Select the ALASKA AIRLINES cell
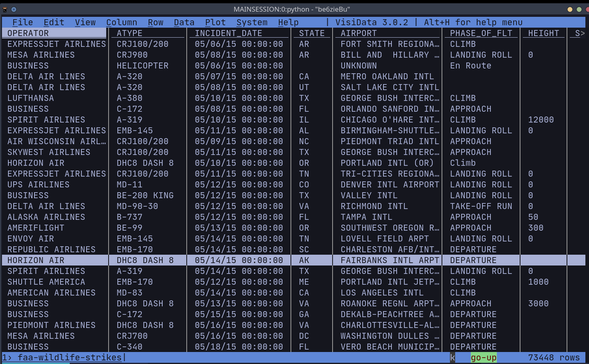This screenshot has width=589, height=364. coord(46,216)
